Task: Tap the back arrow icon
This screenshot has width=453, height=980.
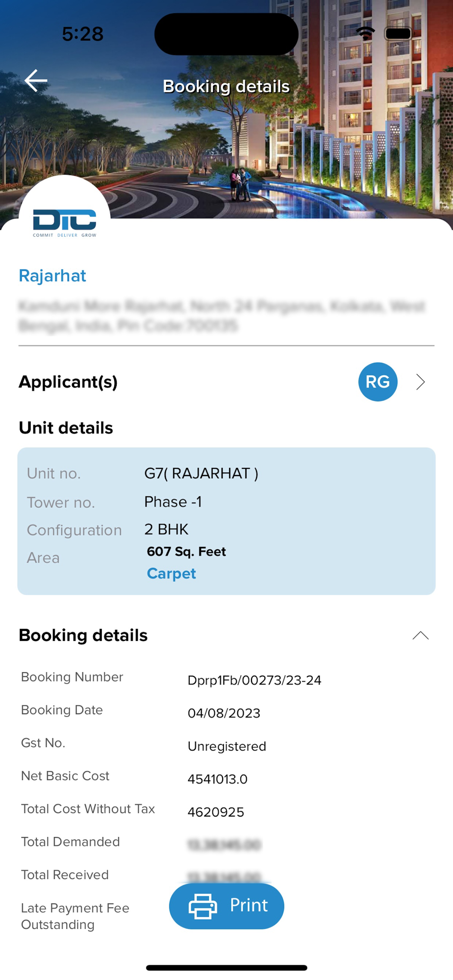Action: point(36,81)
